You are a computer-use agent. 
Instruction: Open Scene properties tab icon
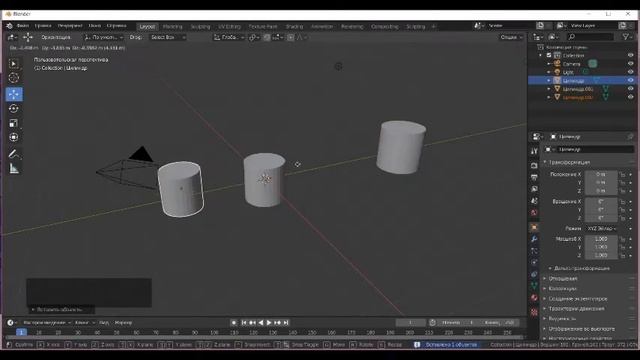pos(534,201)
